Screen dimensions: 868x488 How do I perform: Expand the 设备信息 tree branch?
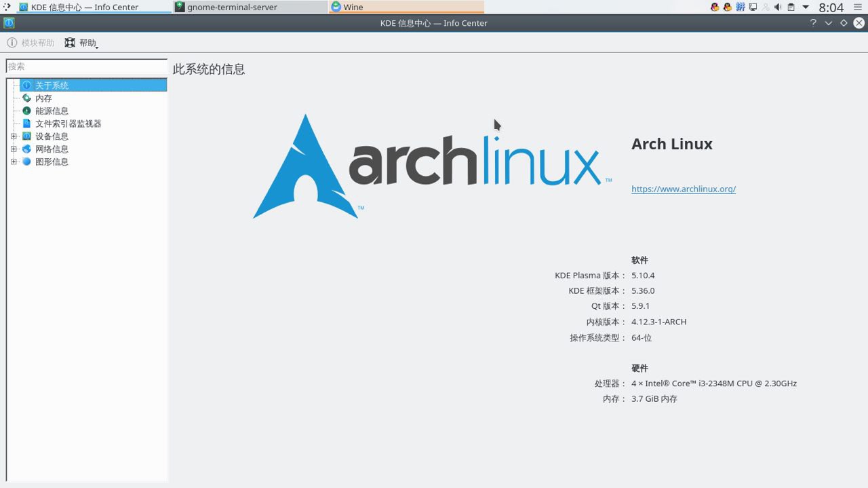pos(14,136)
